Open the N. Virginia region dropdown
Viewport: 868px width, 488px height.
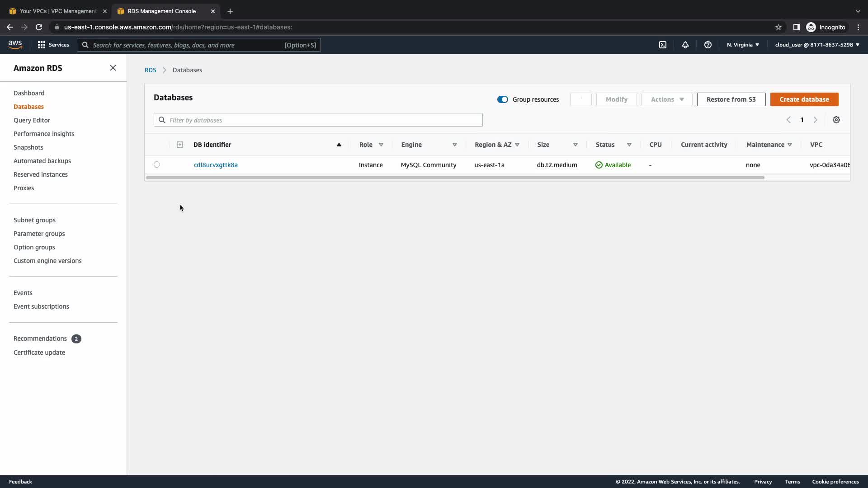(x=742, y=45)
